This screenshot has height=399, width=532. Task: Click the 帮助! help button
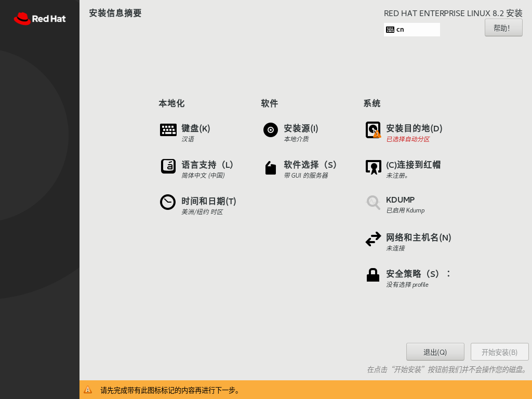click(x=503, y=28)
